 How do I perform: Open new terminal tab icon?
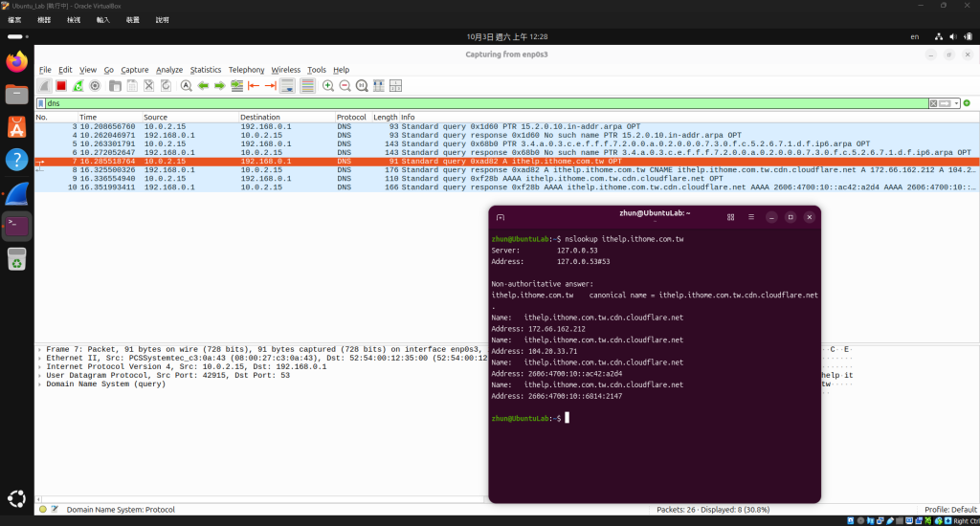[500, 217]
